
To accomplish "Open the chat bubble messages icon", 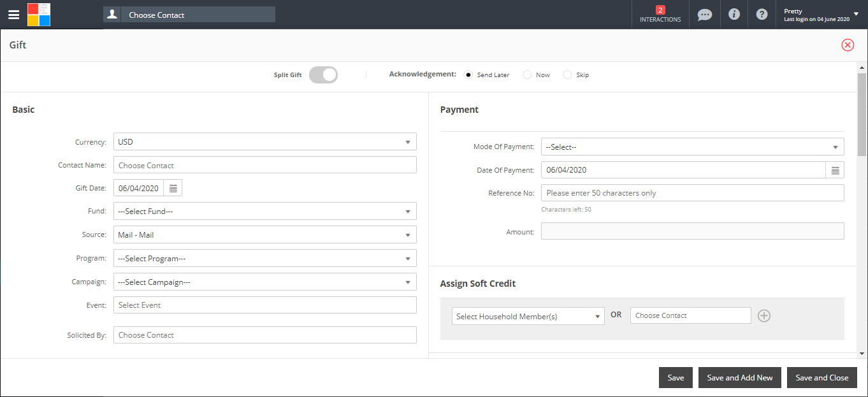I will [704, 15].
